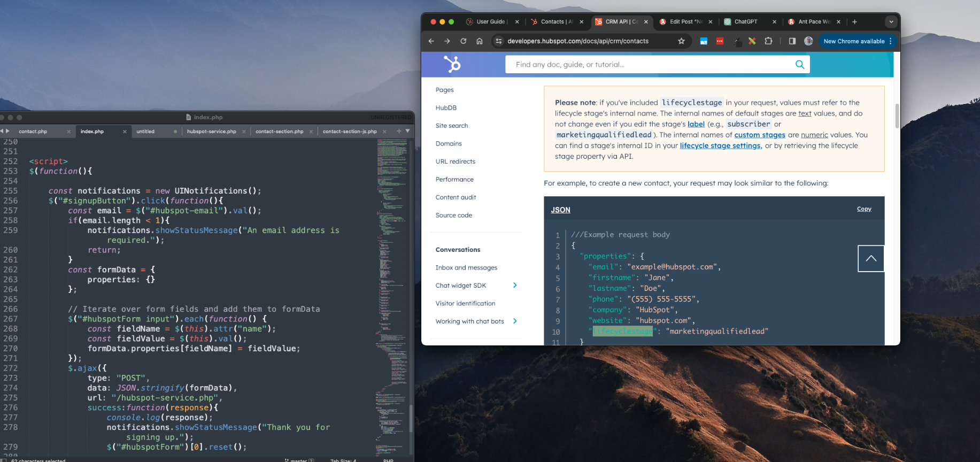The height and width of the screenshot is (462, 980).
Task: Go back in Chrome browser history
Action: (431, 41)
